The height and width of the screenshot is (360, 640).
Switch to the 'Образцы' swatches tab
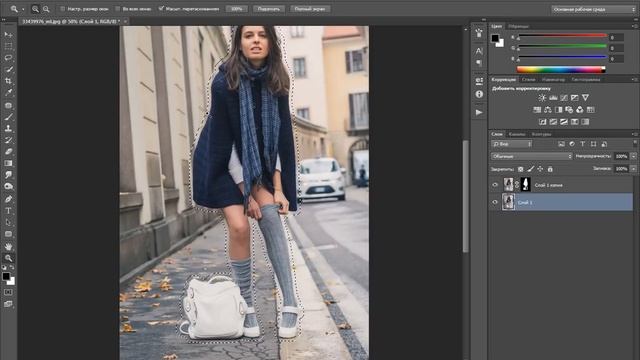[518, 26]
